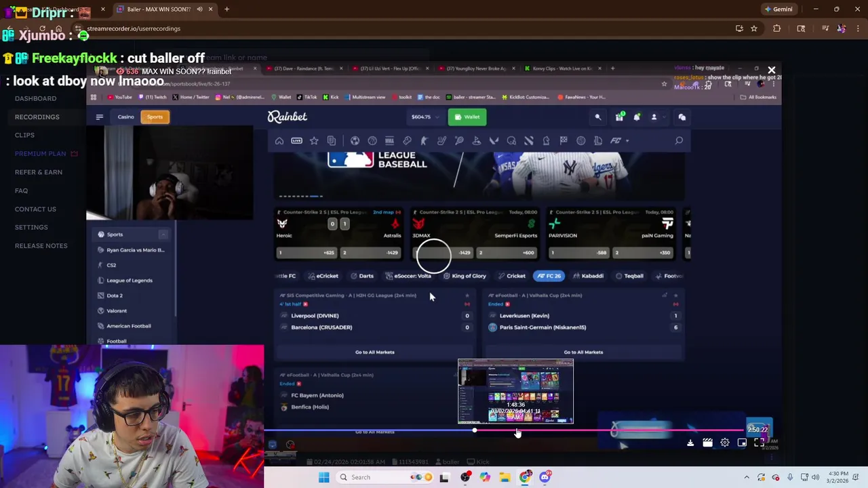This screenshot has height=488, width=868.
Task: Open Valorant in sports sidebar
Action: click(x=117, y=310)
